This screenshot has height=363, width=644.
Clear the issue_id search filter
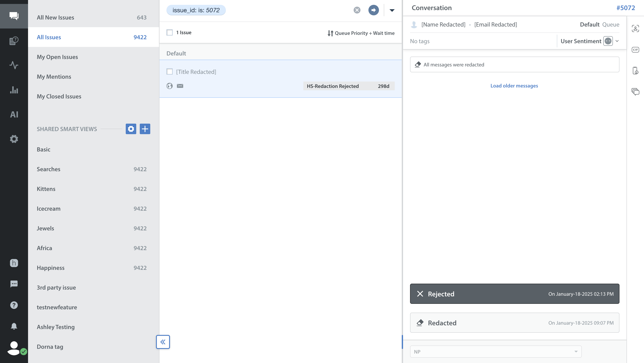click(x=357, y=10)
